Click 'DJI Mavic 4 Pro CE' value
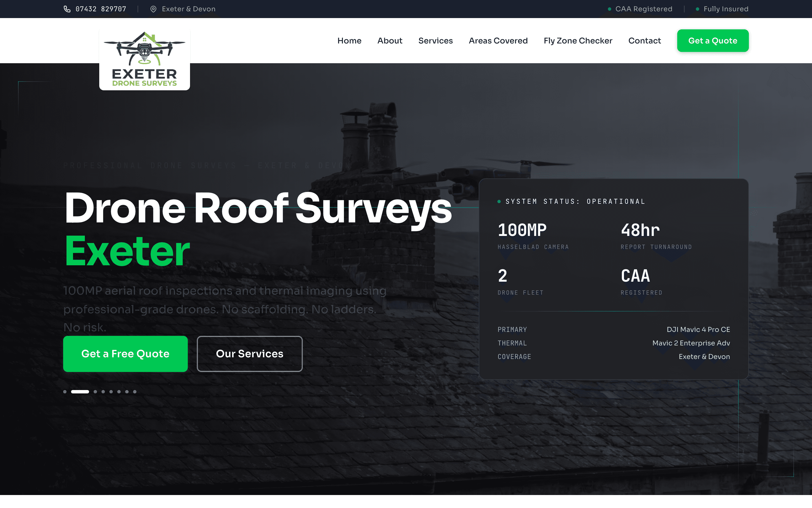This screenshot has width=812, height=508. (x=698, y=330)
